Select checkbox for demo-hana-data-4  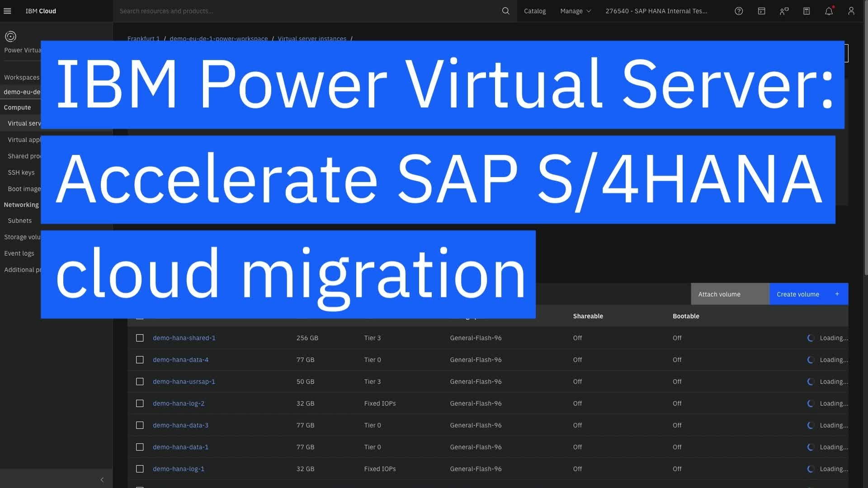pos(140,360)
